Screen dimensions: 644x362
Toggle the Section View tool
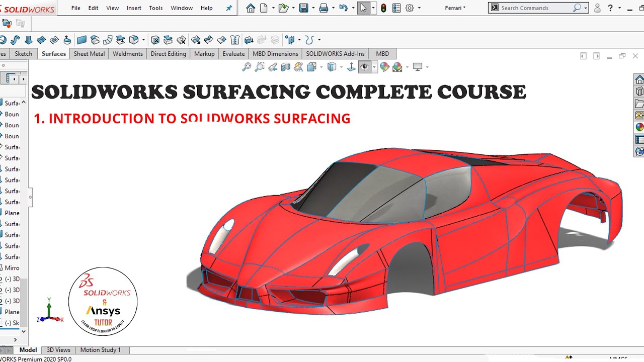(x=286, y=67)
